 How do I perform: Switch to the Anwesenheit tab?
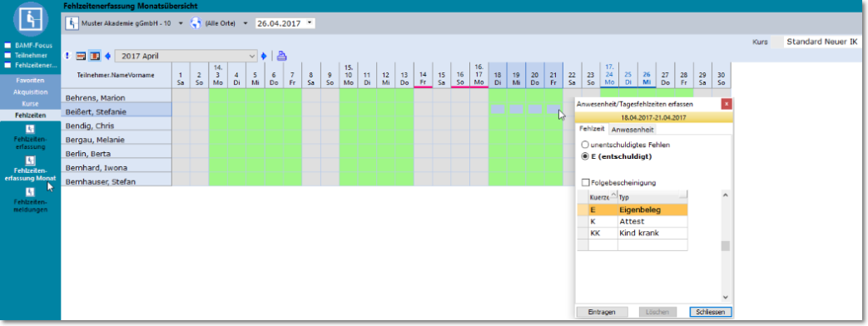(632, 130)
